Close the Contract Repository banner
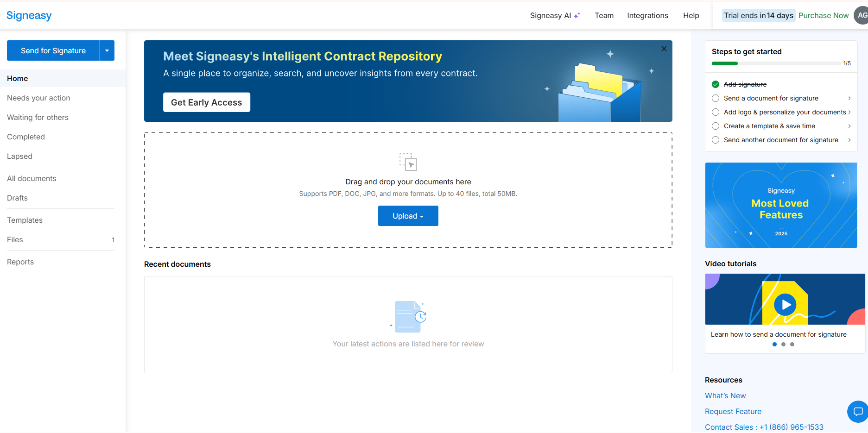The width and height of the screenshot is (868, 433). click(x=664, y=49)
